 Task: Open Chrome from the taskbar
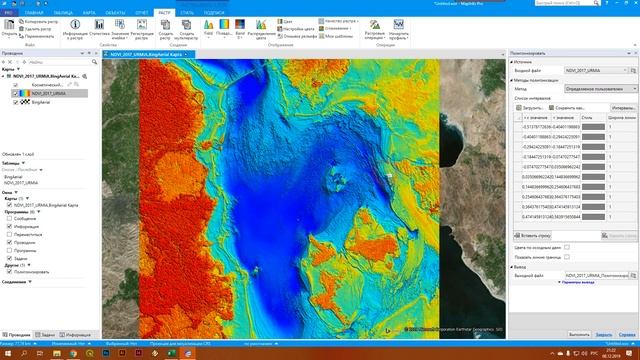pyautogui.click(x=73, y=353)
